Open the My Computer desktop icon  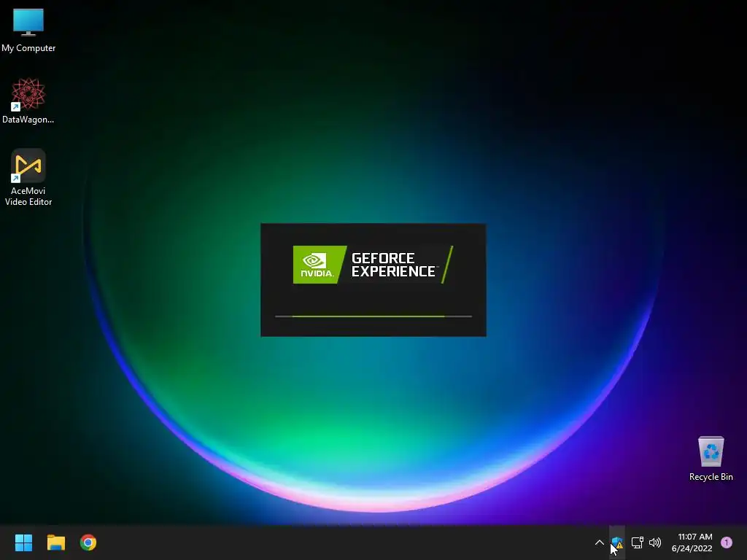pyautogui.click(x=28, y=28)
